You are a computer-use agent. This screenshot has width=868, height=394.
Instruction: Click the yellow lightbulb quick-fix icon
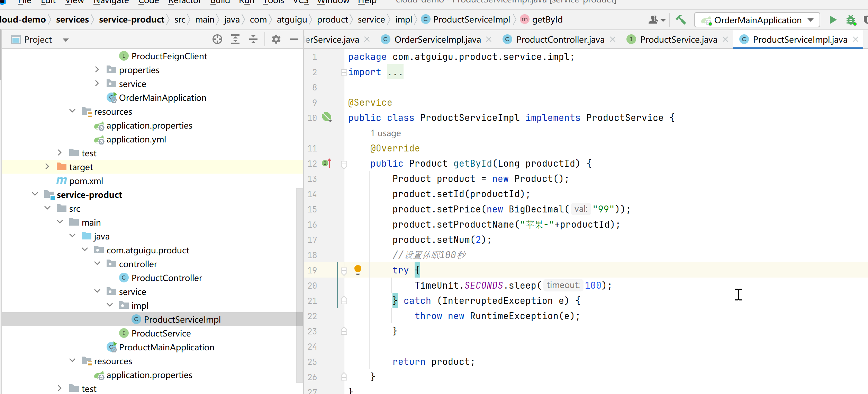358,270
